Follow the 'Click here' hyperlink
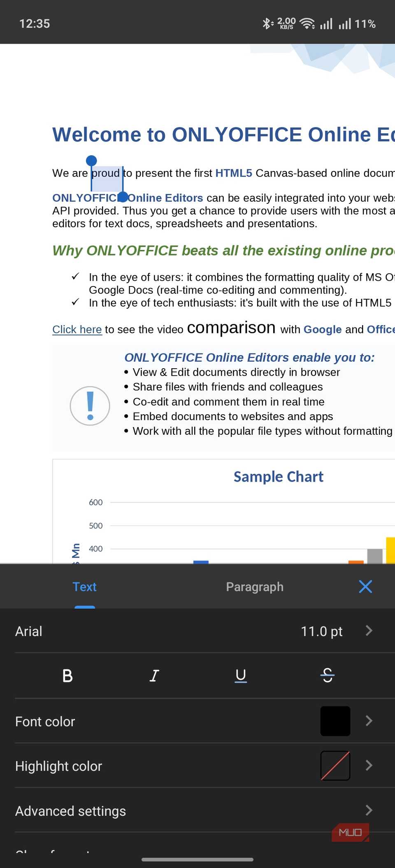Viewport: 395px width, 868px height. 77,329
